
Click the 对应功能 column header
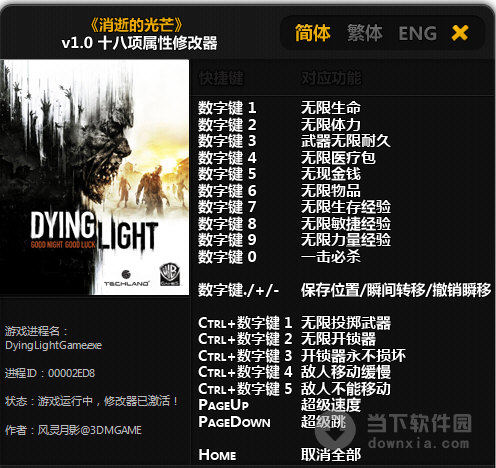331,79
